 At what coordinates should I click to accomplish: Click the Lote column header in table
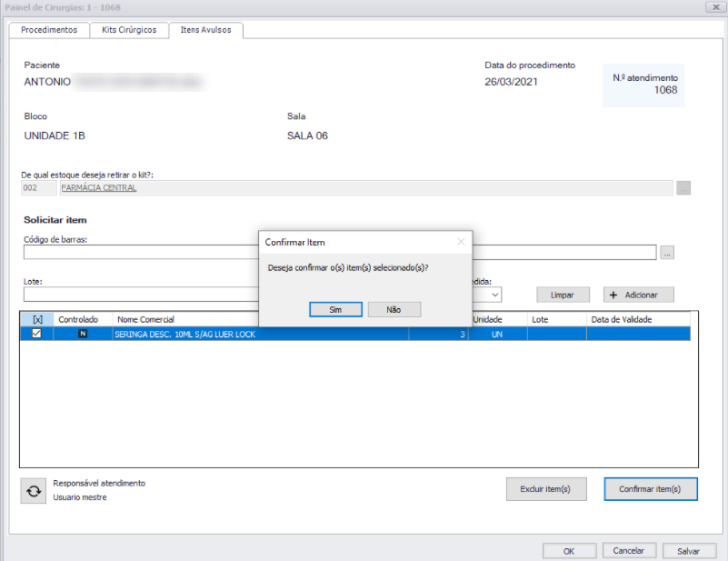(556, 319)
